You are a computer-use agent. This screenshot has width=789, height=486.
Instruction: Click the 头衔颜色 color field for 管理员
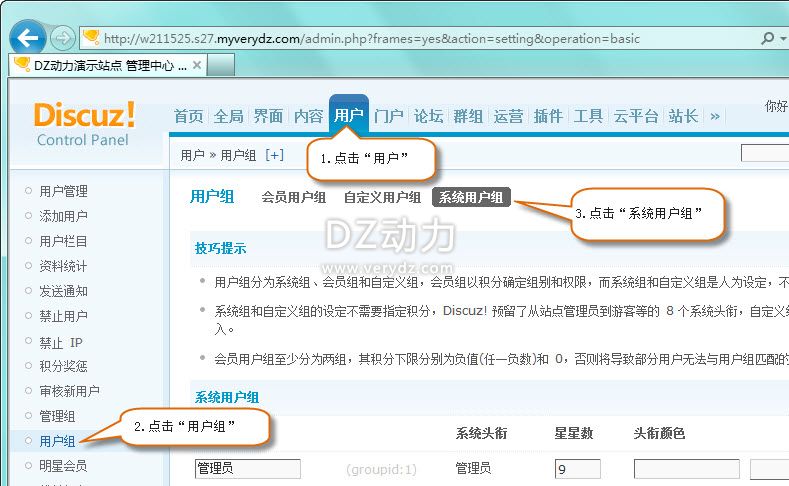coord(686,468)
